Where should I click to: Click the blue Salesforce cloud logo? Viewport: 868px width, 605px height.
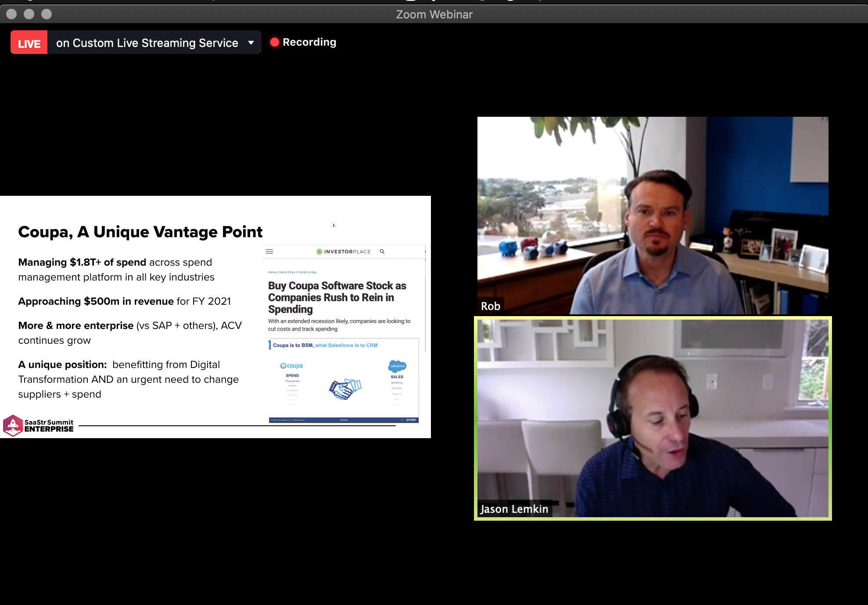397,366
